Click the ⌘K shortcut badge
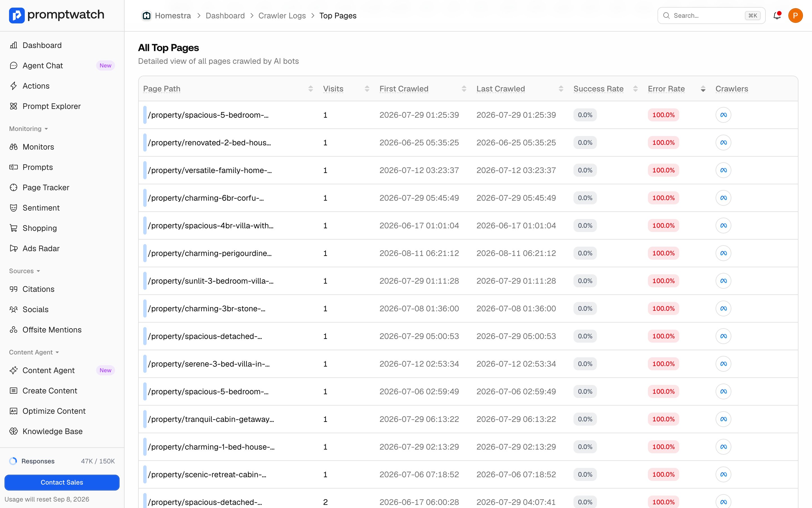812x508 pixels. tap(753, 16)
